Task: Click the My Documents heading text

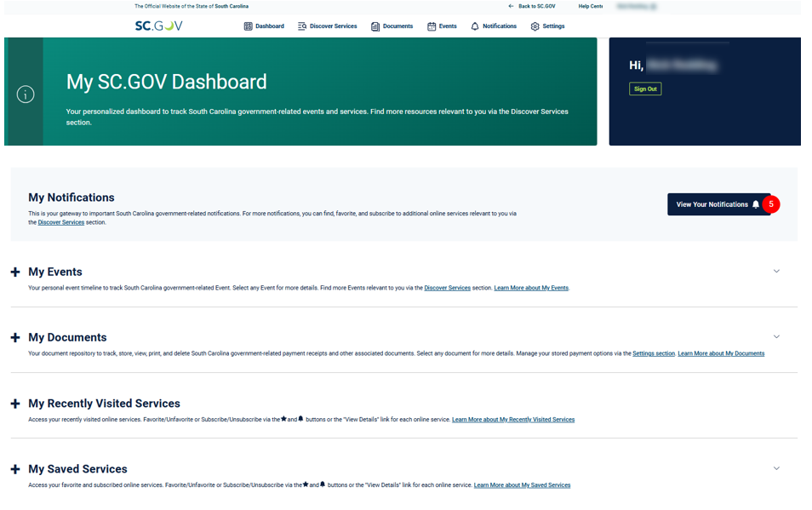Action: (67, 337)
